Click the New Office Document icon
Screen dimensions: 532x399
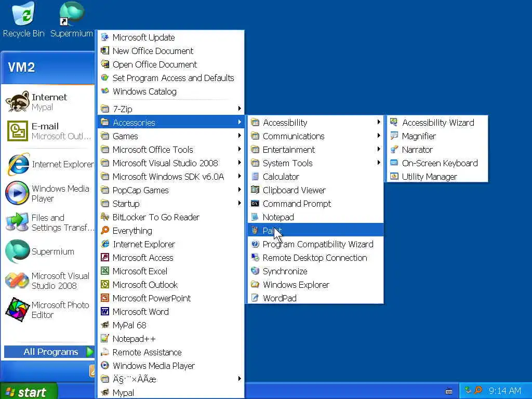tap(105, 50)
